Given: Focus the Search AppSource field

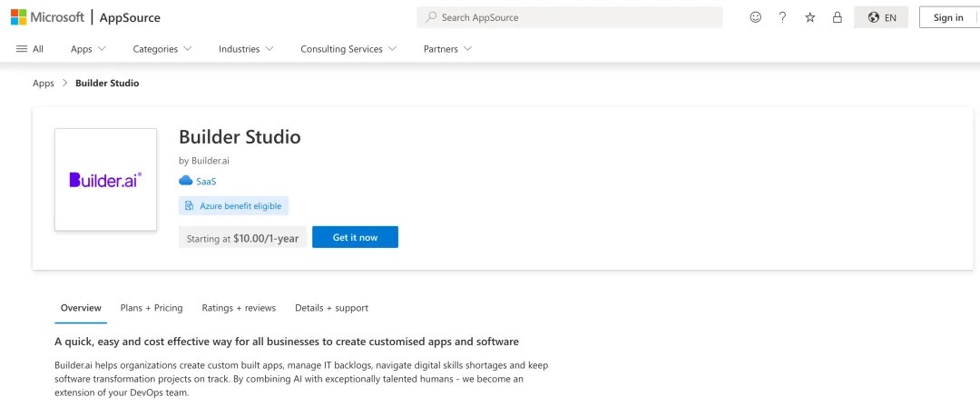Looking at the screenshot, I should [x=569, y=17].
